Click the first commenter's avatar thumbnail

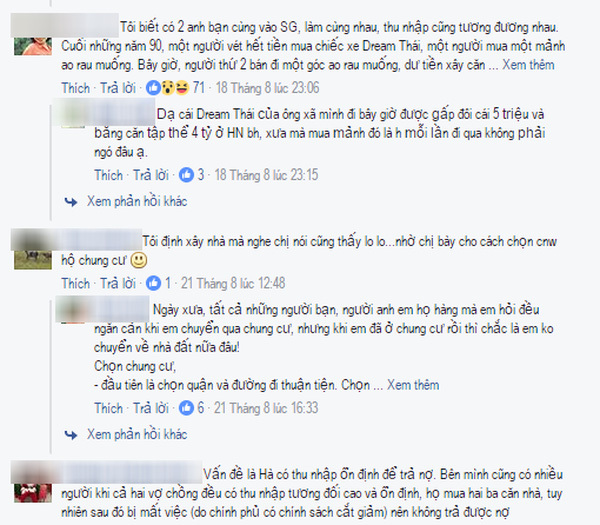pyautogui.click(x=33, y=46)
